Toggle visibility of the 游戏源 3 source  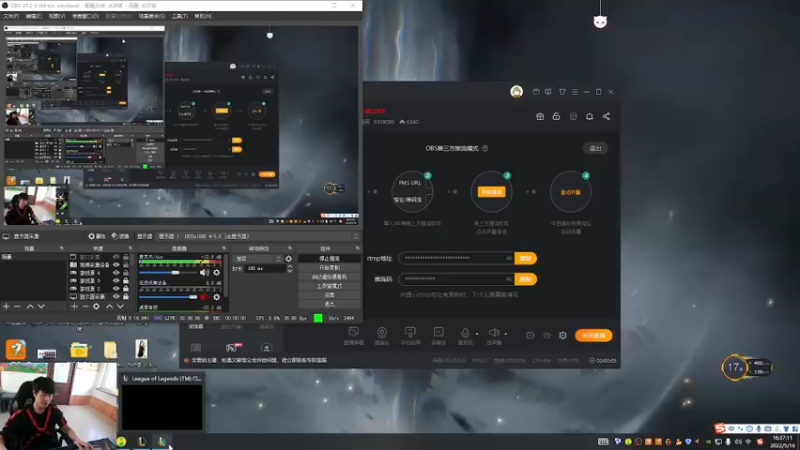116,281
